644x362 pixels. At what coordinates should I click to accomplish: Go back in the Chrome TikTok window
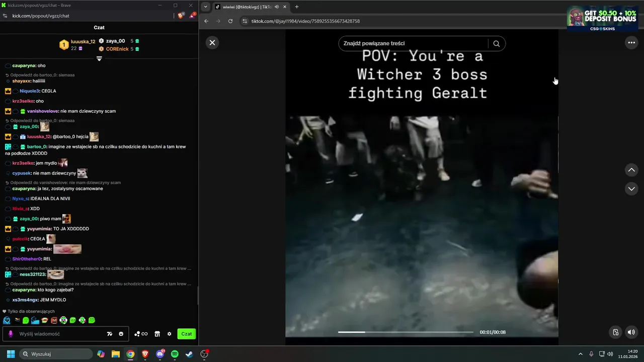coord(206,21)
